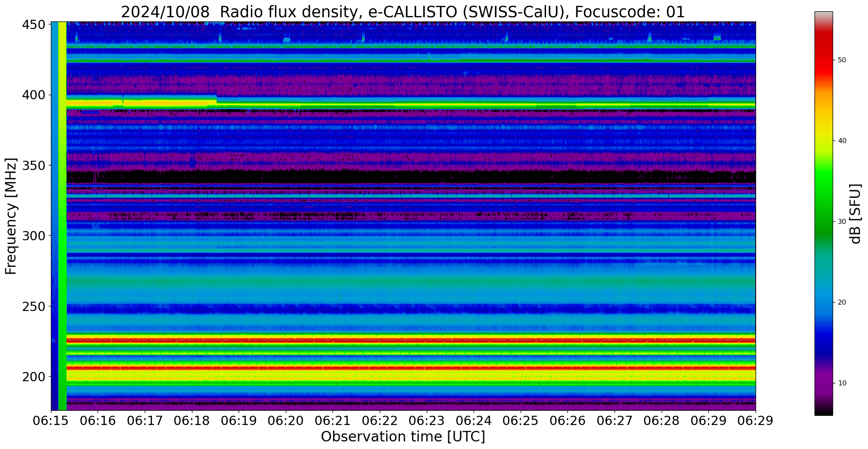The height and width of the screenshot is (449, 868).
Task: Click the black band near 342 MHz
Action: tap(411, 177)
